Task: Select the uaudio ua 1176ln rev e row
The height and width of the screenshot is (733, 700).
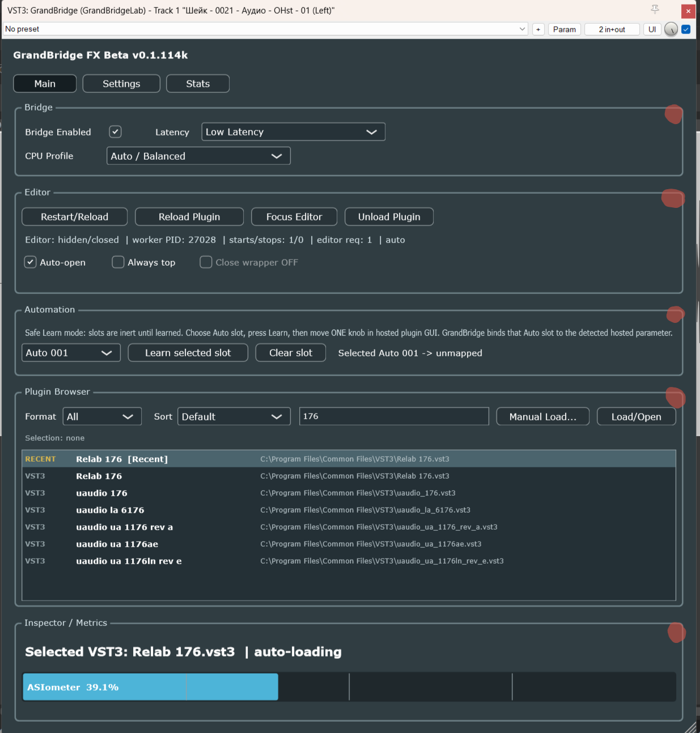Action: click(x=349, y=561)
